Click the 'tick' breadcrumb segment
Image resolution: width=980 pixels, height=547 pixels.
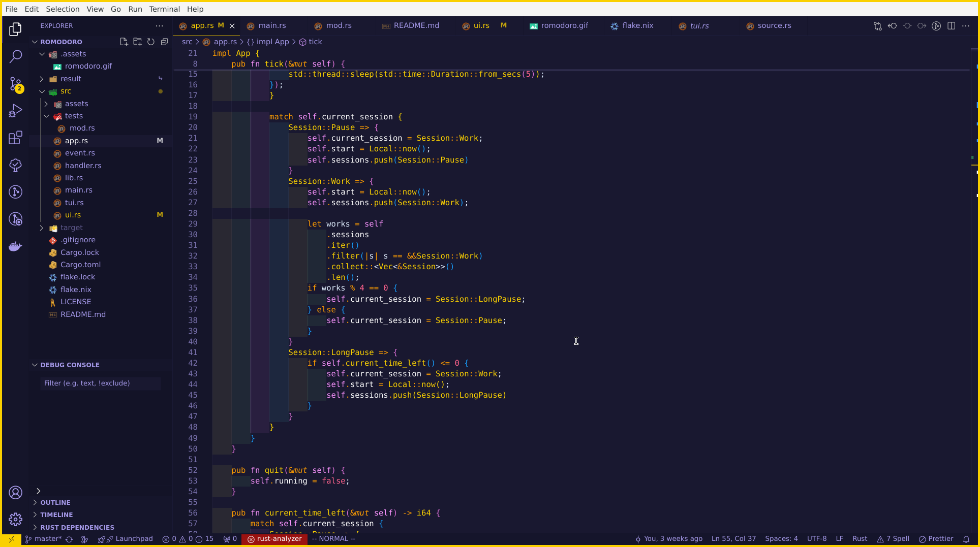tap(315, 42)
